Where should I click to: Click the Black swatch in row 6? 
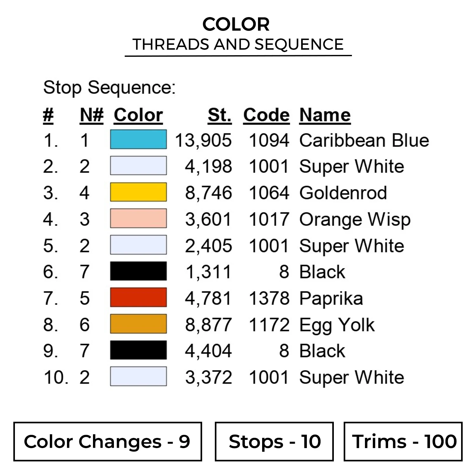tap(138, 271)
